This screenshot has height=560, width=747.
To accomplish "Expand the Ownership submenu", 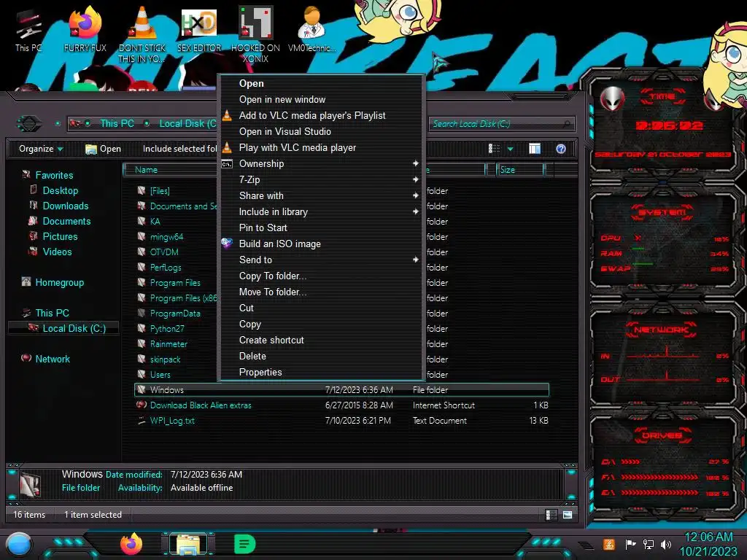I will [x=321, y=164].
